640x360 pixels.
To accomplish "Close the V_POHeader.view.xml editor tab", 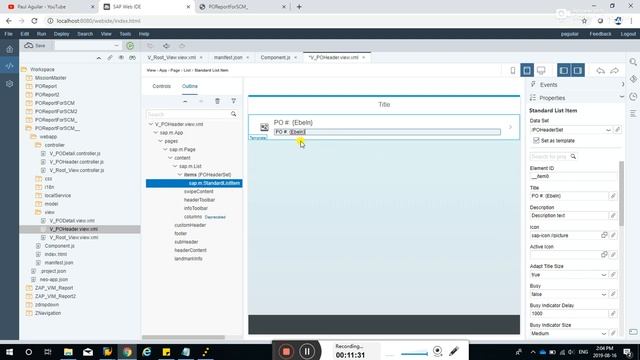I will pyautogui.click(x=363, y=58).
